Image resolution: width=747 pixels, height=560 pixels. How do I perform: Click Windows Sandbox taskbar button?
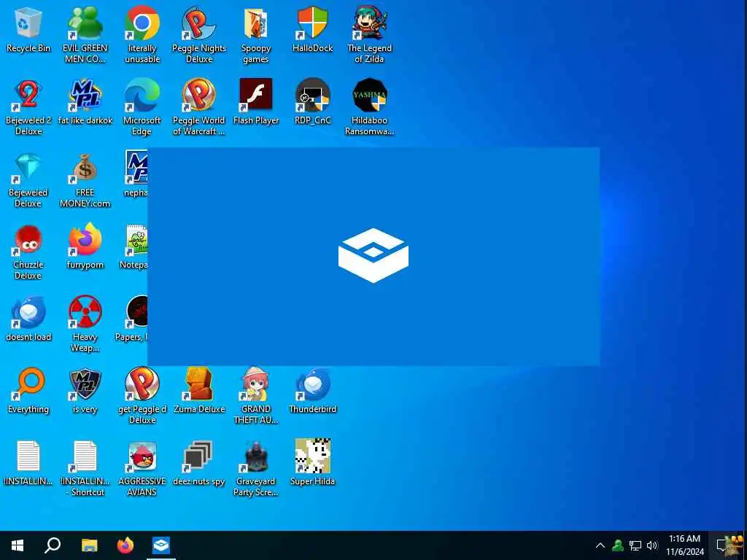pos(161,545)
